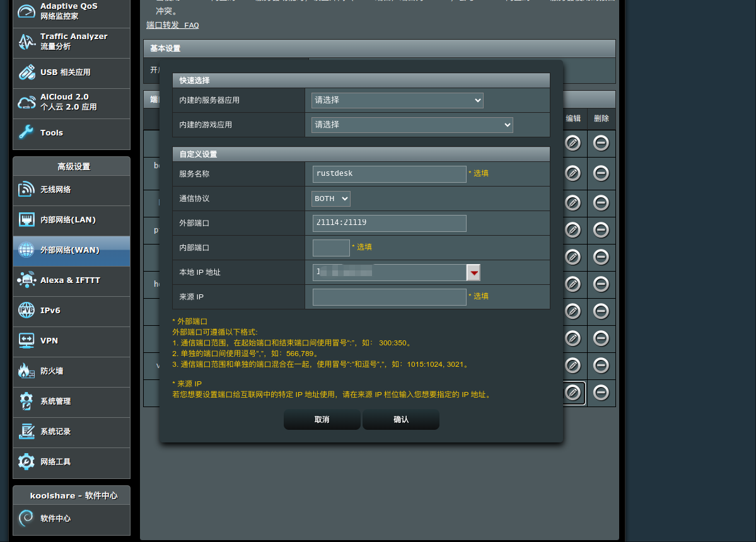Open 内部网络(LAN) settings

(x=71, y=220)
